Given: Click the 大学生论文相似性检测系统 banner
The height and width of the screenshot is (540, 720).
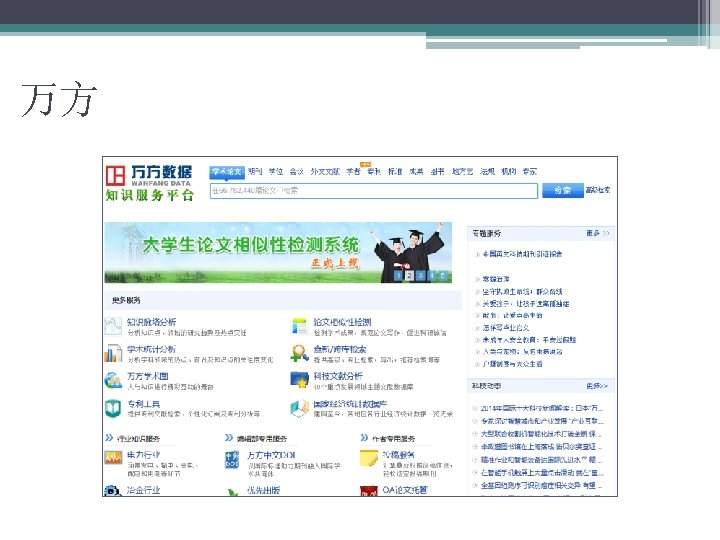Looking at the screenshot, I should coord(278,253).
